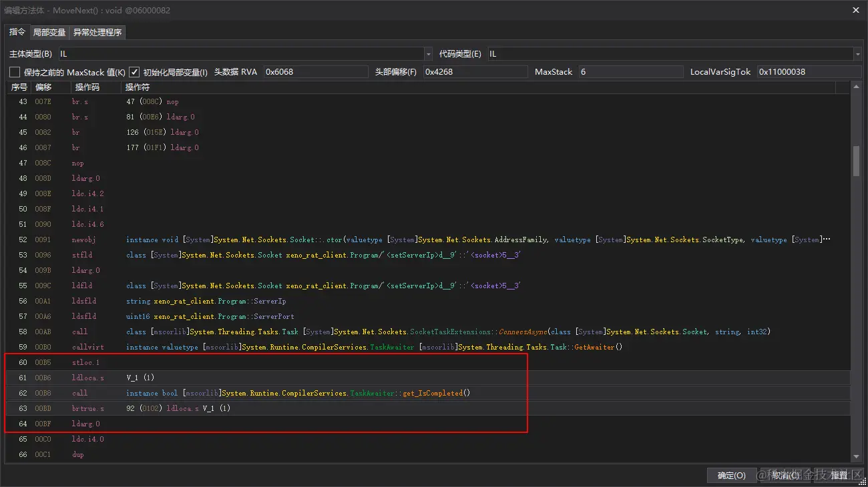Select row 60 stloc.1 instruction
This screenshot has width=868, height=487.
point(428,362)
